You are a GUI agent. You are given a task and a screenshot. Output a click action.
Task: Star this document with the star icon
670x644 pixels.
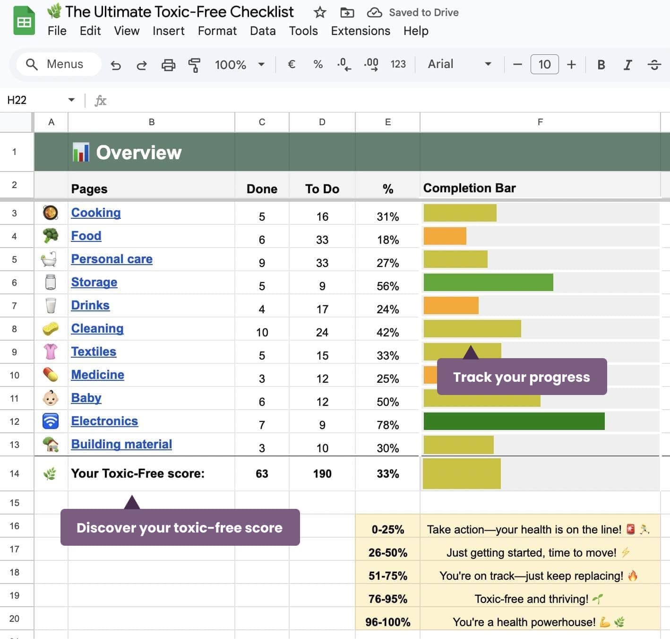click(320, 13)
